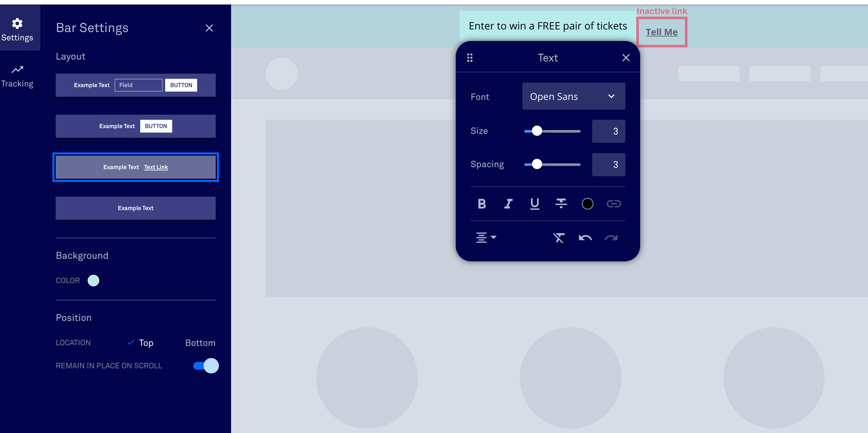This screenshot has width=868, height=433.
Task: Click the Bold formatting icon
Action: coord(482,203)
